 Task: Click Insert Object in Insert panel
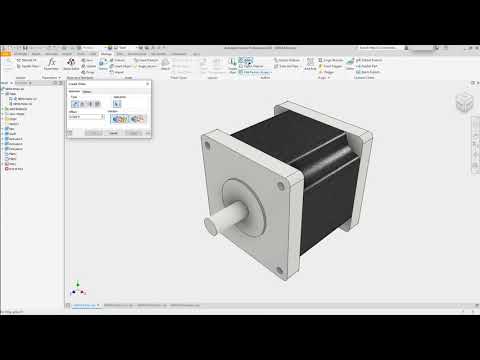[x=120, y=66]
